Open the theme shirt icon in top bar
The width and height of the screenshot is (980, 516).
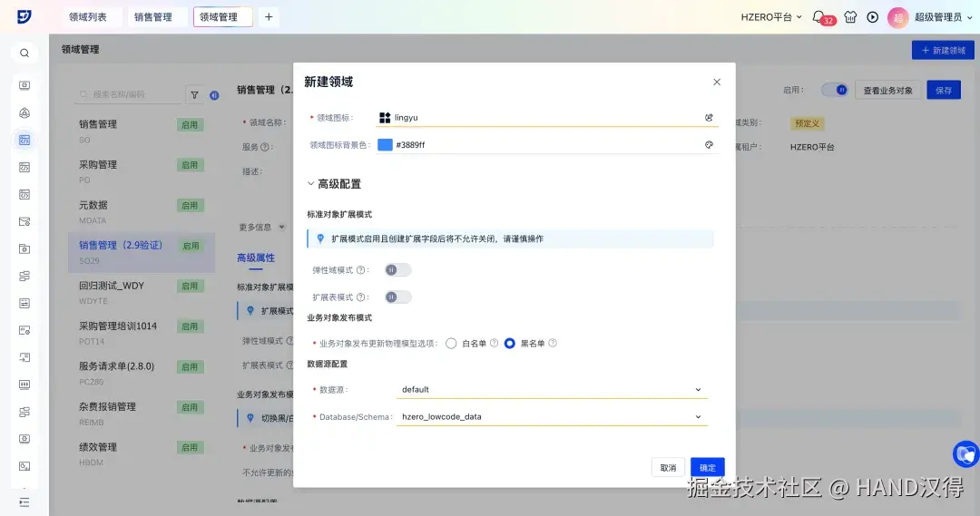(850, 17)
